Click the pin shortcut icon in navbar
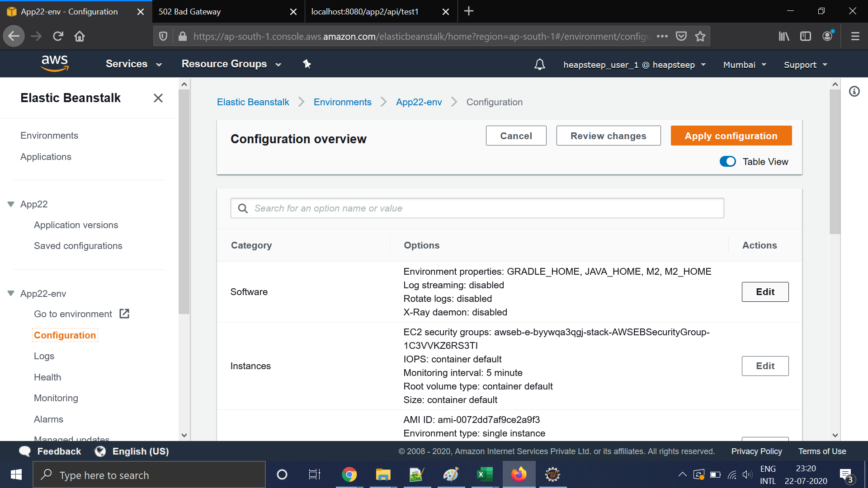Viewport: 868px width, 488px height. point(307,64)
